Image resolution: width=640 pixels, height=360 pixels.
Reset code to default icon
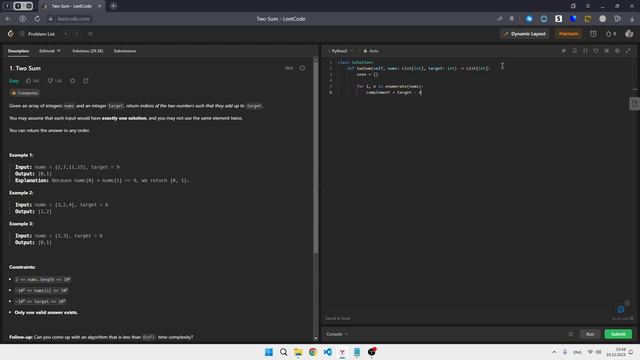[x=596, y=51]
